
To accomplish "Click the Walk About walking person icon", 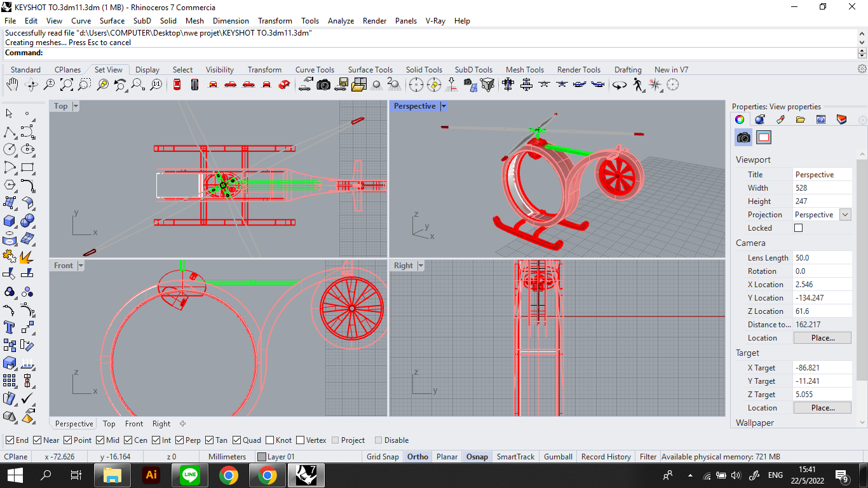I will point(637,85).
